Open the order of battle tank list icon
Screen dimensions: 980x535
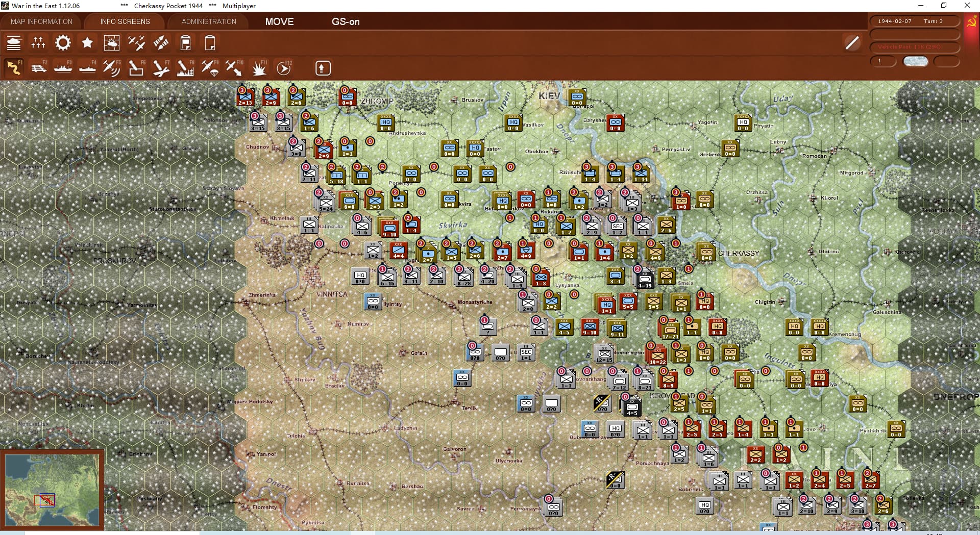14,43
